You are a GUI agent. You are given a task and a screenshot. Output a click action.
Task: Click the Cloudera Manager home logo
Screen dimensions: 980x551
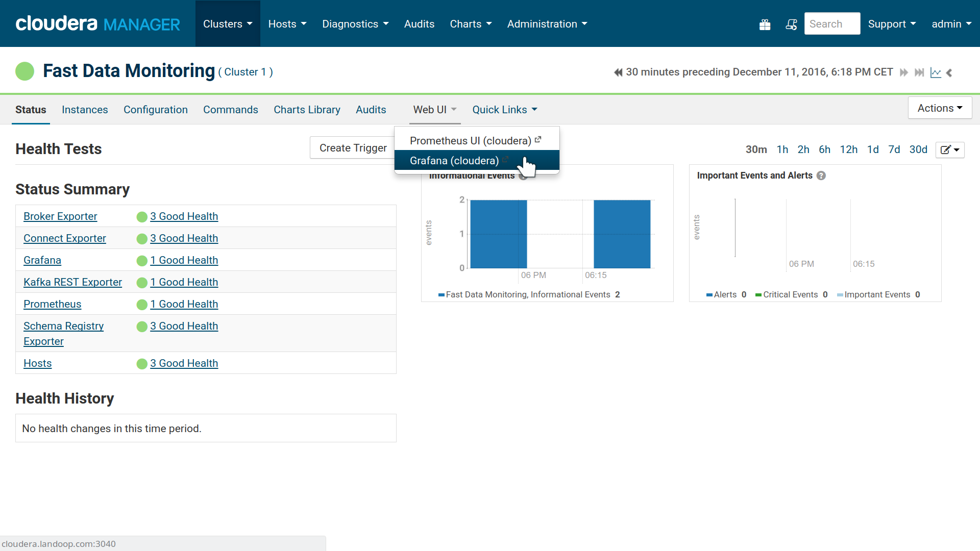tap(97, 23)
